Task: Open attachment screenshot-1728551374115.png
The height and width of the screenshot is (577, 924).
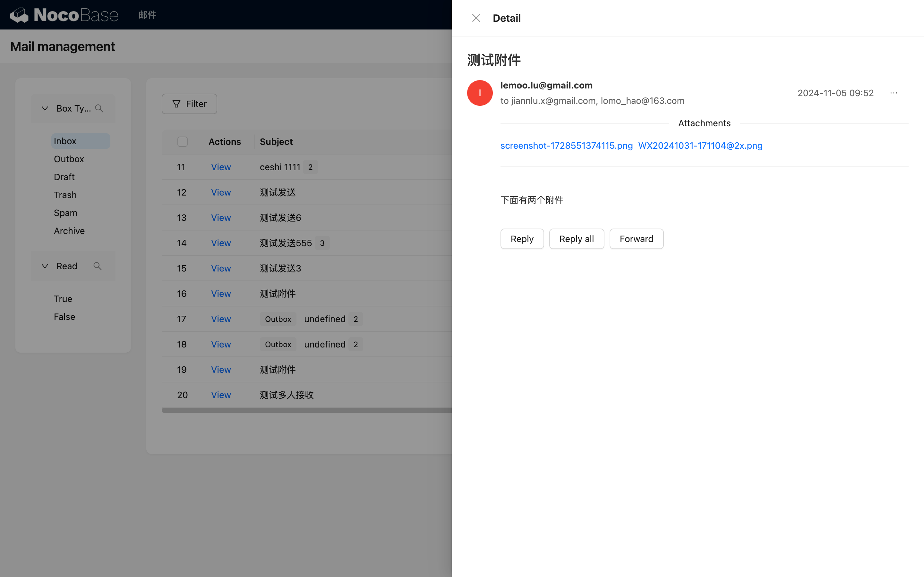Action: pyautogui.click(x=566, y=146)
